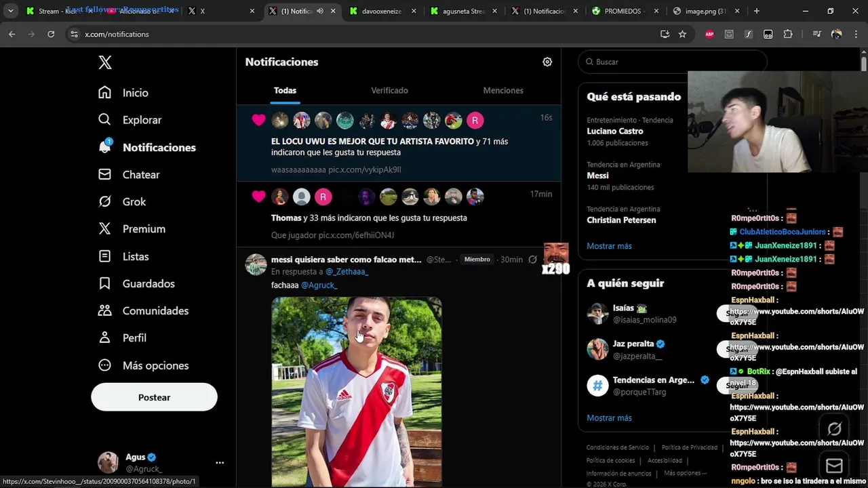
Task: Click Mostrar más under trends
Action: [x=609, y=246]
